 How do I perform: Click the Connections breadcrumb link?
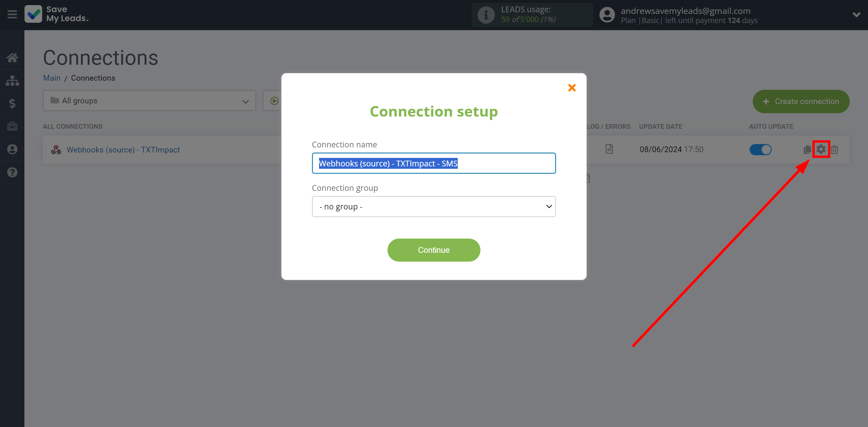93,78
